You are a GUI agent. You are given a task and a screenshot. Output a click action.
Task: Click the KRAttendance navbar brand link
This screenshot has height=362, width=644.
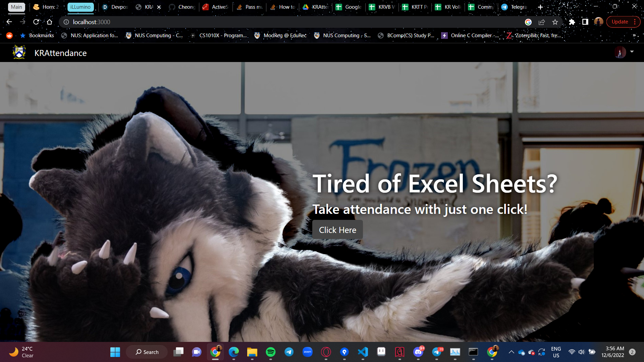60,53
